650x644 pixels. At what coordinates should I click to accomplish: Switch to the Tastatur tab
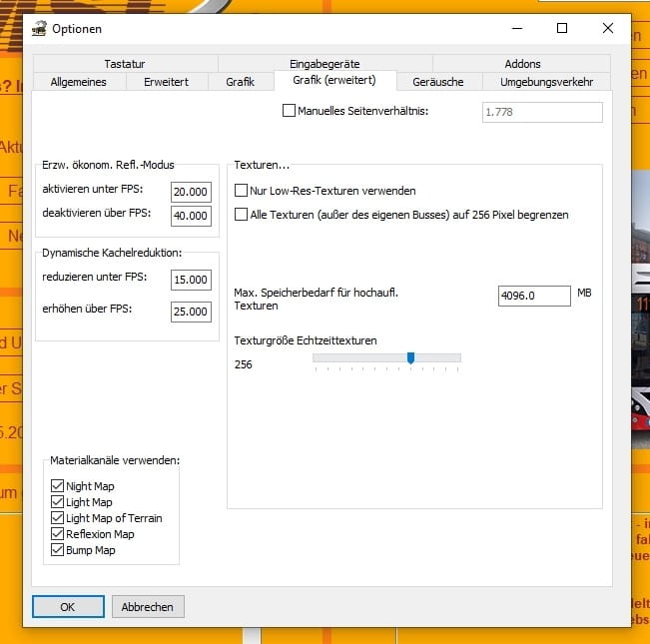(125, 64)
